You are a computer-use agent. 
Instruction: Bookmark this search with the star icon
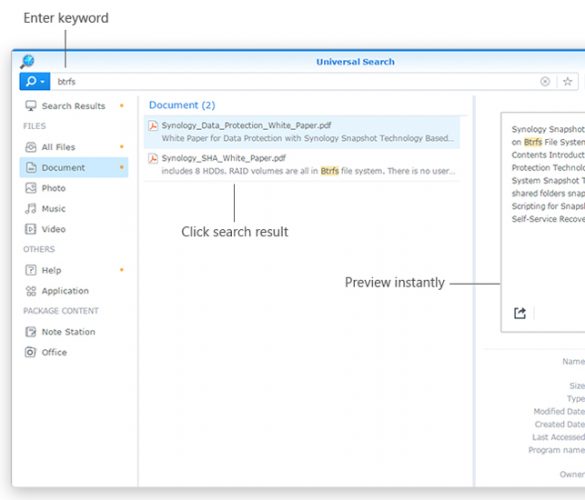(x=567, y=81)
